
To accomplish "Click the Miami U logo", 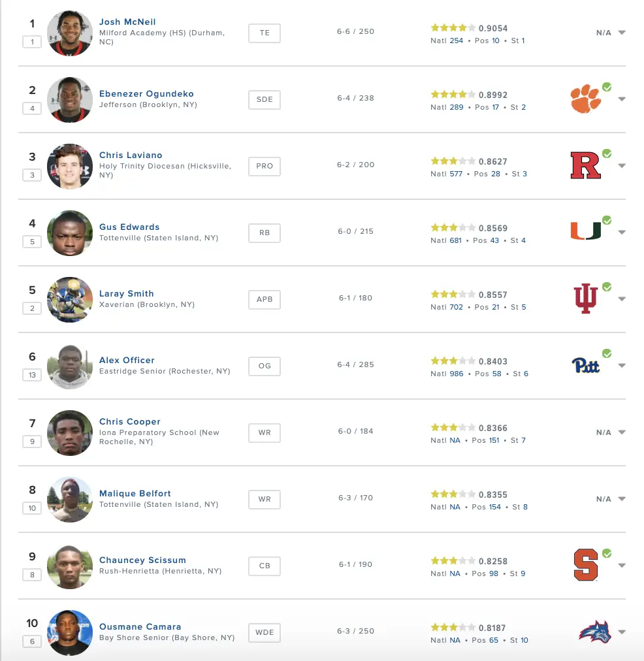I will coord(585,231).
